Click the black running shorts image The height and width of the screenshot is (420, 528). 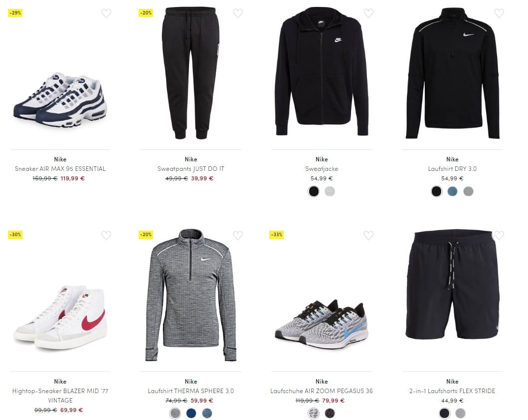452,284
